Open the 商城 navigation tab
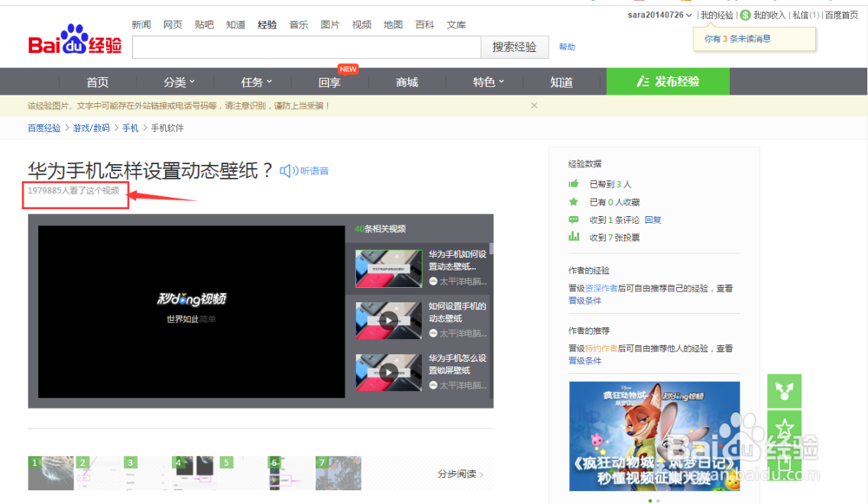Image resolution: width=868 pixels, height=504 pixels. (407, 82)
